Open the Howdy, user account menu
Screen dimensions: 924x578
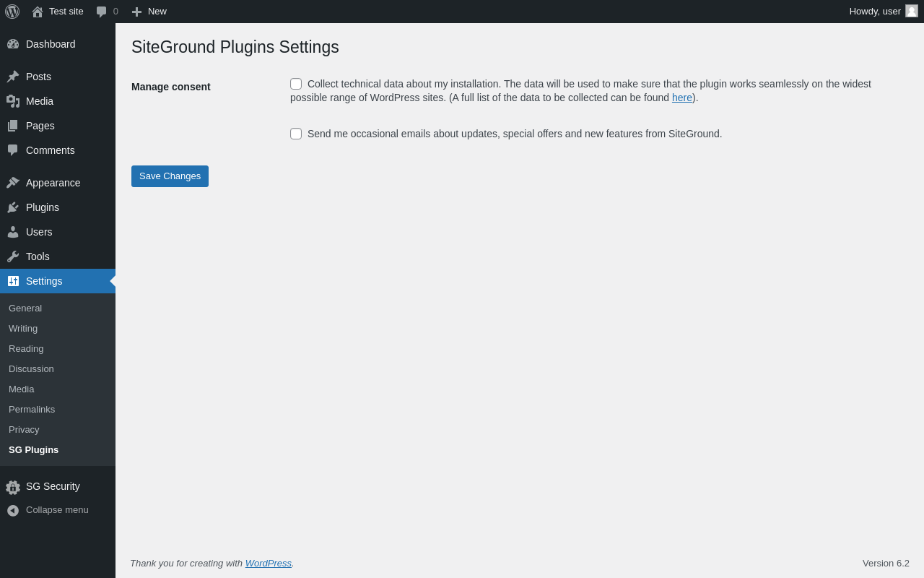[883, 12]
